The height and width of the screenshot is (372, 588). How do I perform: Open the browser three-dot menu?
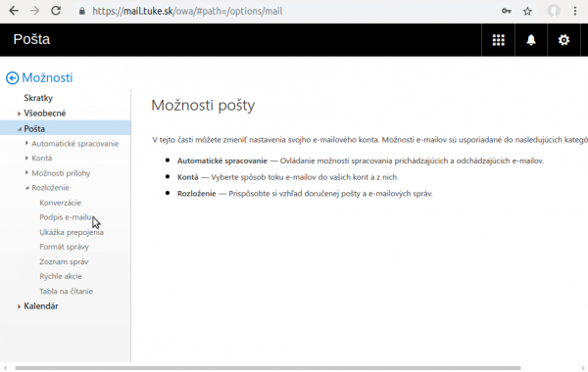575,11
